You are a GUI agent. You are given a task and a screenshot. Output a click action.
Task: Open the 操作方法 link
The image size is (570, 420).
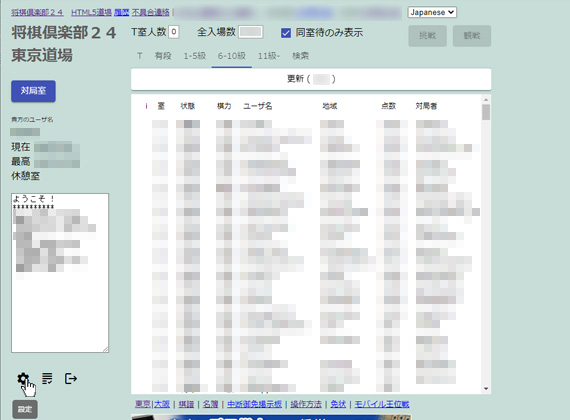tap(306, 404)
